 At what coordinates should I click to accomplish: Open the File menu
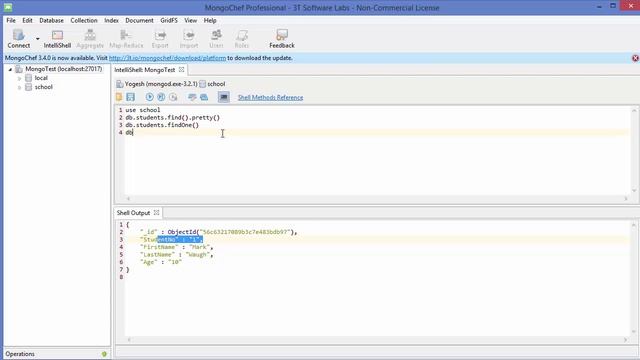point(11,20)
